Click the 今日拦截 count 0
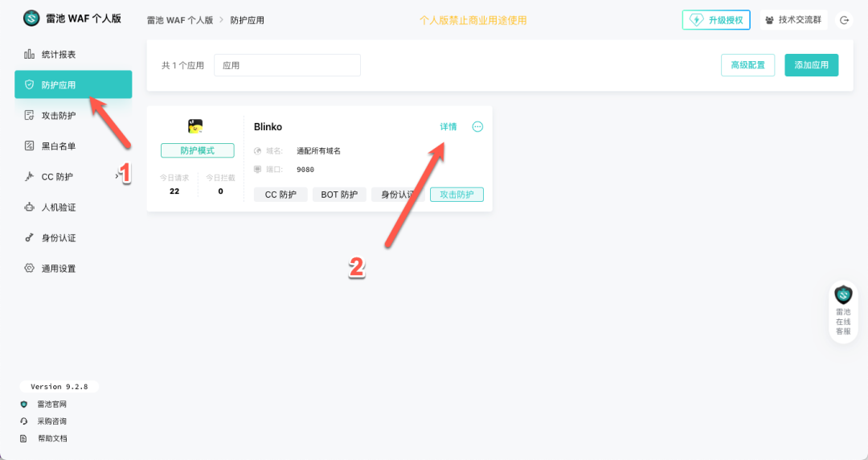Viewport: 868px width, 460px height. coord(220,191)
